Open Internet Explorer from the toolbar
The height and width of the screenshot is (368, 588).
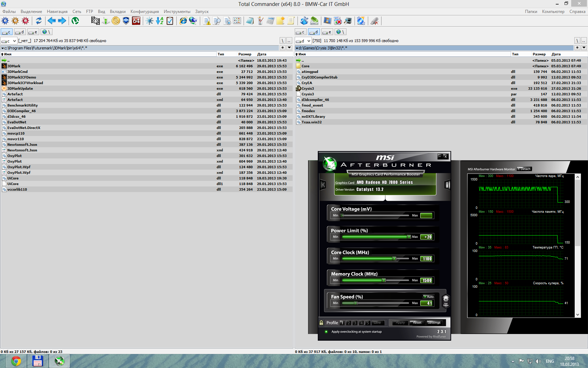coord(183,21)
